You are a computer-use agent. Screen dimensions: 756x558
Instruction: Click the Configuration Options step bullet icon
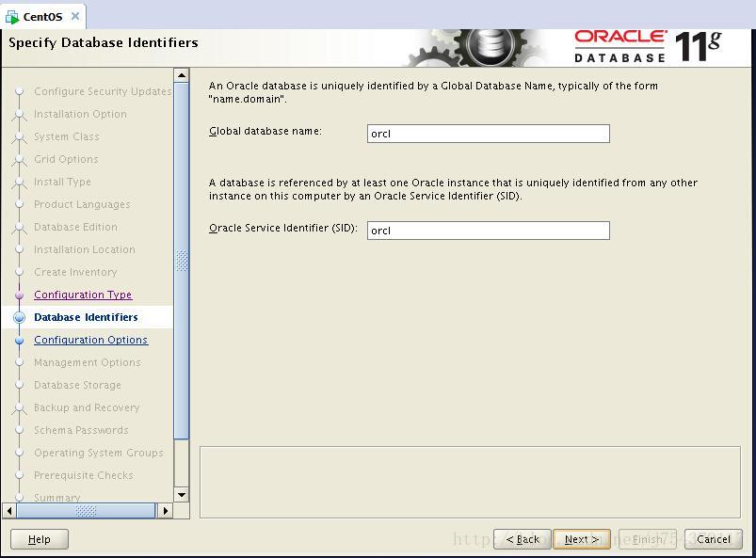pos(19,341)
